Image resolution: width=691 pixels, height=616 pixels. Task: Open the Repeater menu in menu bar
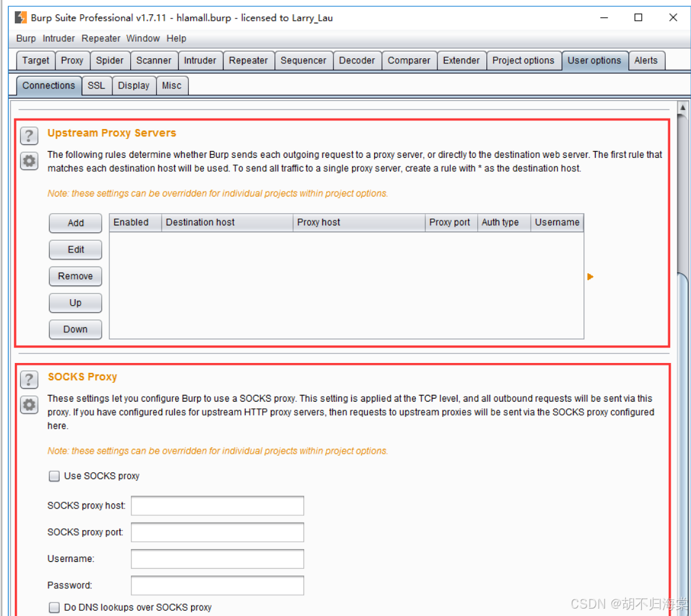[101, 38]
